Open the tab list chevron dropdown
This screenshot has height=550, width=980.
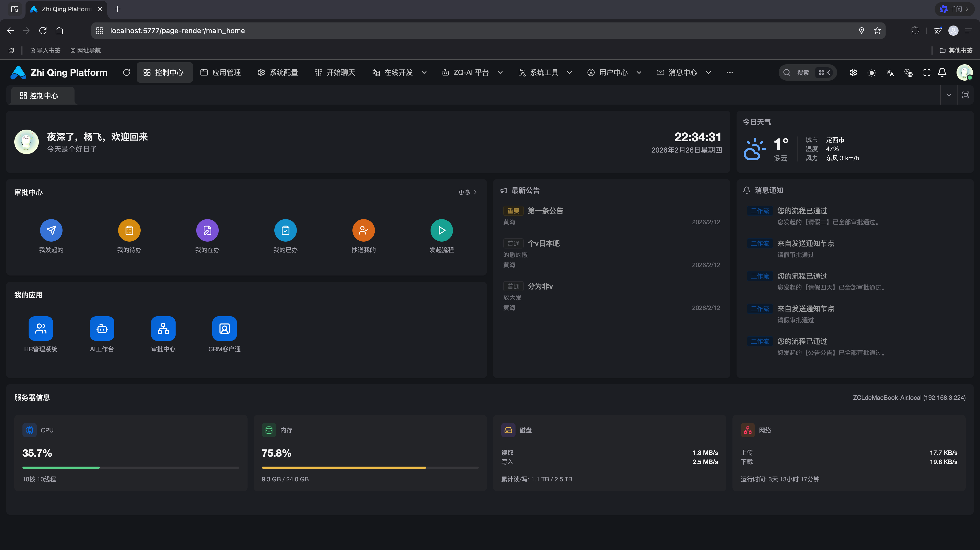point(949,95)
